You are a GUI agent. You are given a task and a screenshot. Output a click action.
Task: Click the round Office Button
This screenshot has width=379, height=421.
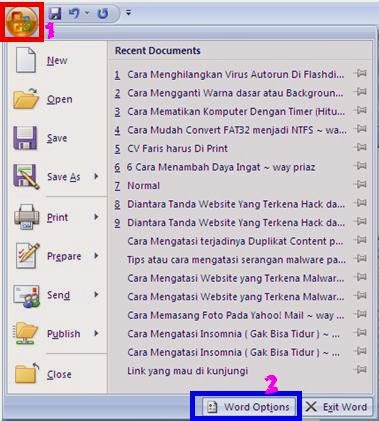[23, 22]
